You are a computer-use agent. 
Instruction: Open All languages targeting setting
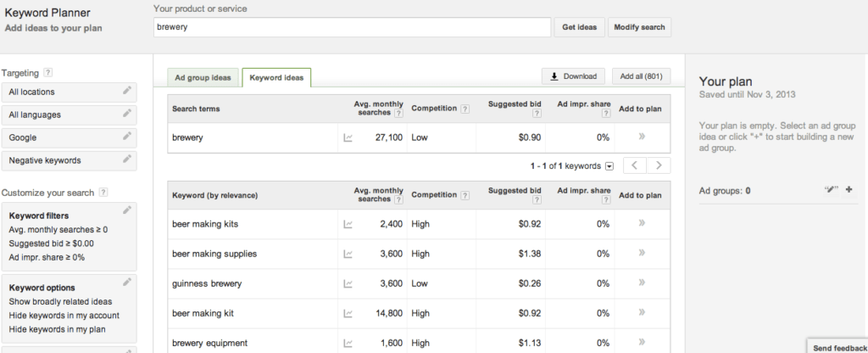tap(70, 115)
